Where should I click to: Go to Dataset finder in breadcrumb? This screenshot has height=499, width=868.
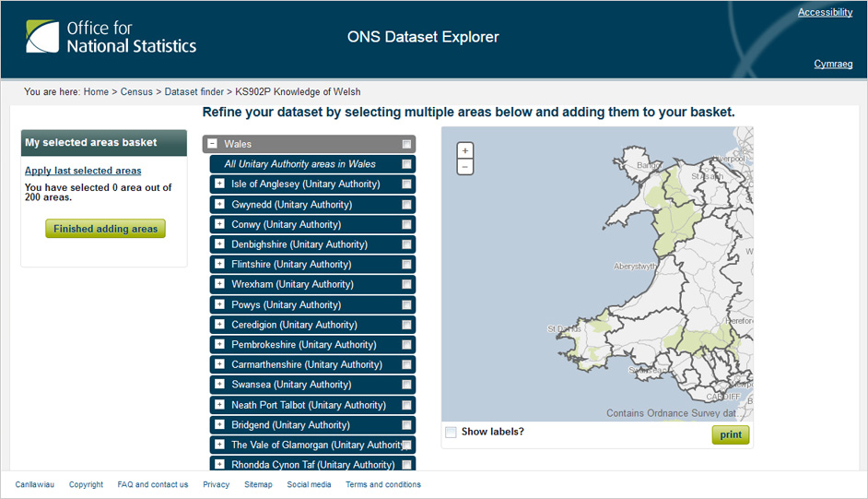pos(194,92)
